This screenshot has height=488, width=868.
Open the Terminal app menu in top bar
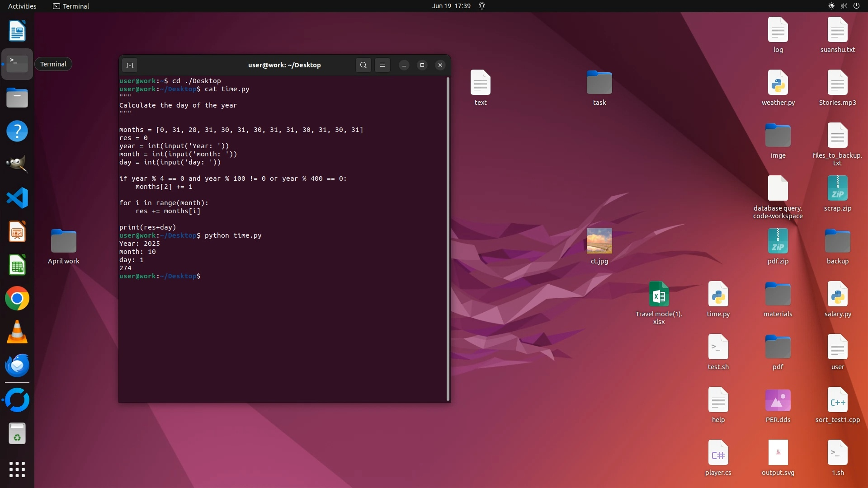click(71, 6)
